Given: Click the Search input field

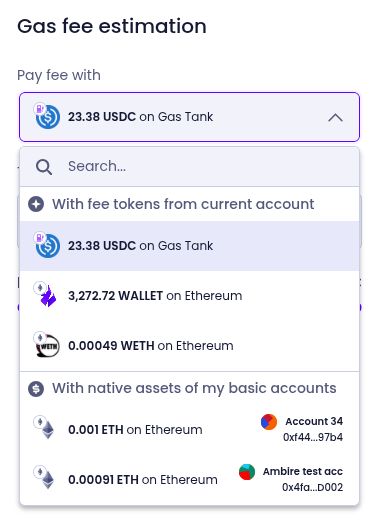Looking at the screenshot, I should click(190, 166).
